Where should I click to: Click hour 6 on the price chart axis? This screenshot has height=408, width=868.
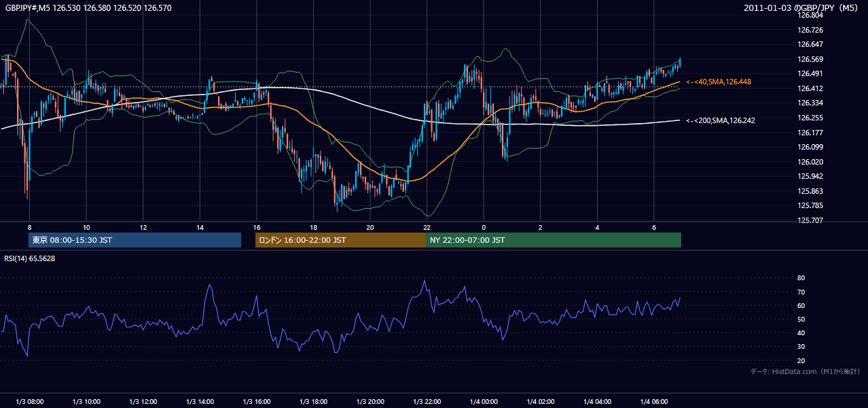coord(654,227)
